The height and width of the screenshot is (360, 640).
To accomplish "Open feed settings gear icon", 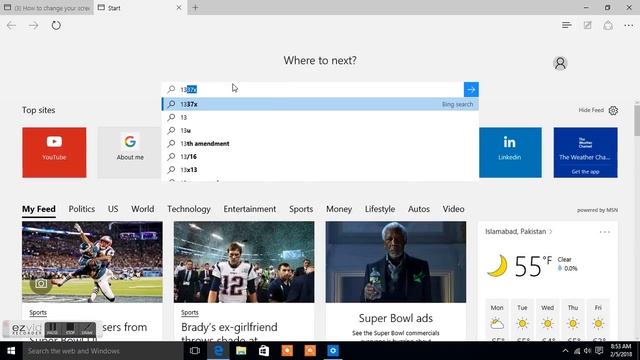I will pyautogui.click(x=613, y=110).
